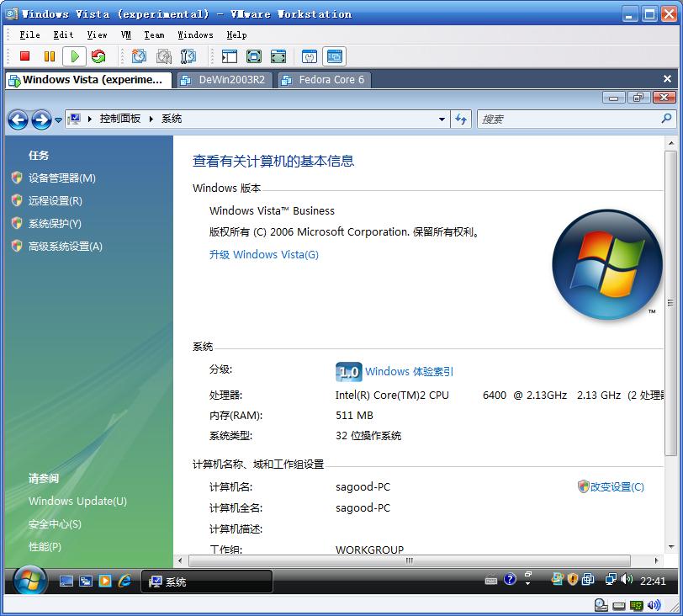Image resolution: width=683 pixels, height=616 pixels.
Task: Revert the VM to its previous snapshot
Action: tap(164, 56)
